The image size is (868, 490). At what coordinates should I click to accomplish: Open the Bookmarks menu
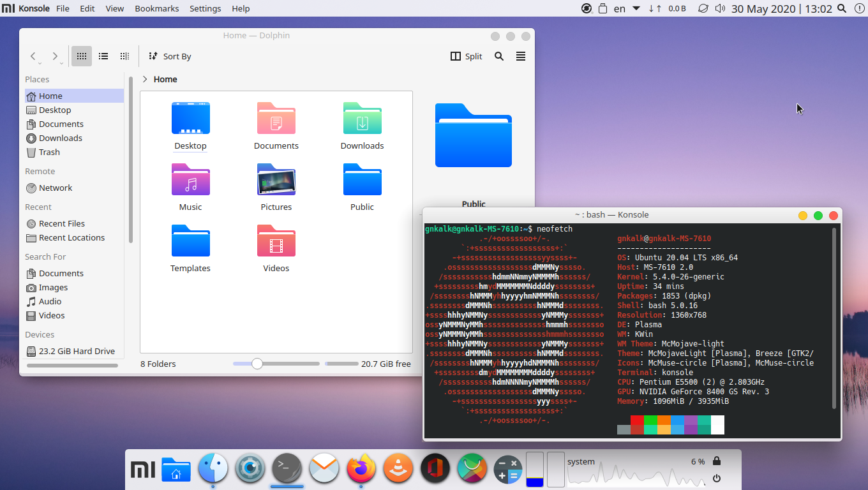[157, 8]
